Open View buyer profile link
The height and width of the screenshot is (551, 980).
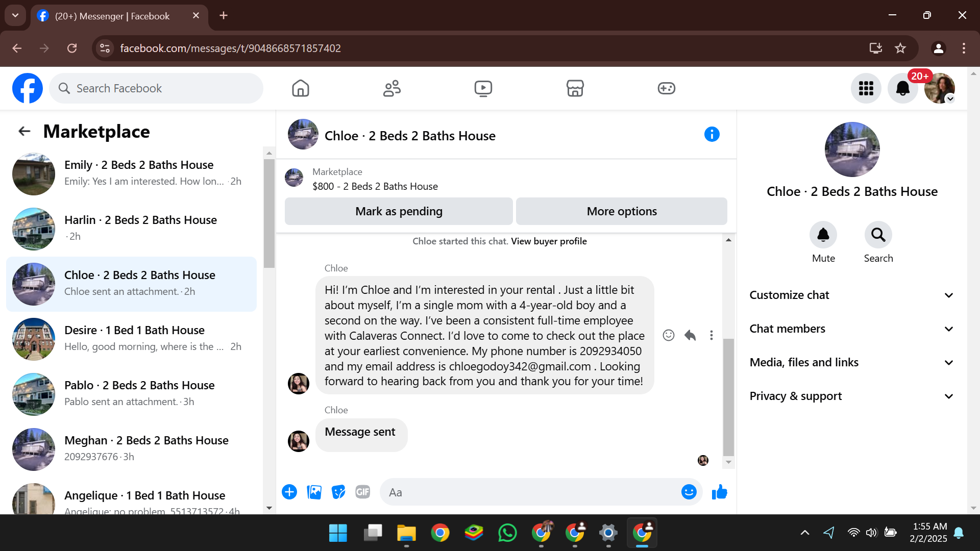(549, 241)
